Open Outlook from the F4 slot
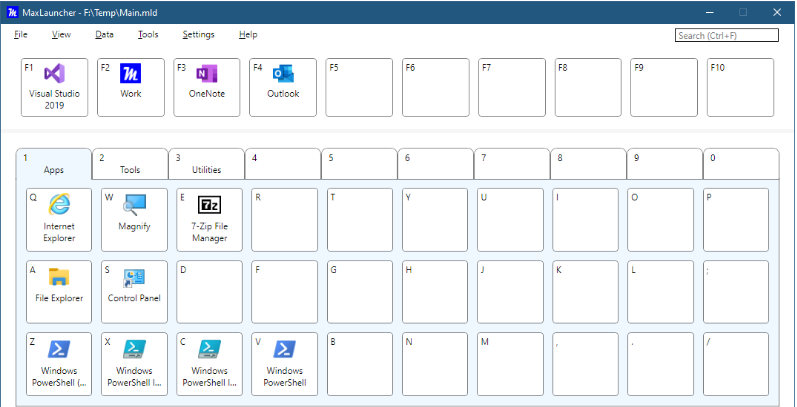This screenshot has width=797, height=407. [x=283, y=87]
